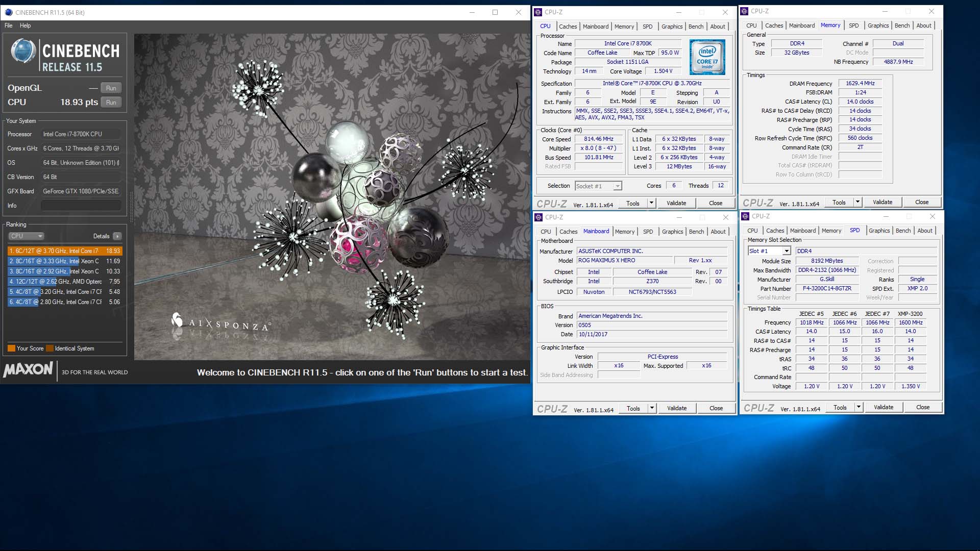The image size is (980, 551).
Task: Expand Tools dropdown arrow in Mainboard tab window
Action: pyautogui.click(x=652, y=408)
